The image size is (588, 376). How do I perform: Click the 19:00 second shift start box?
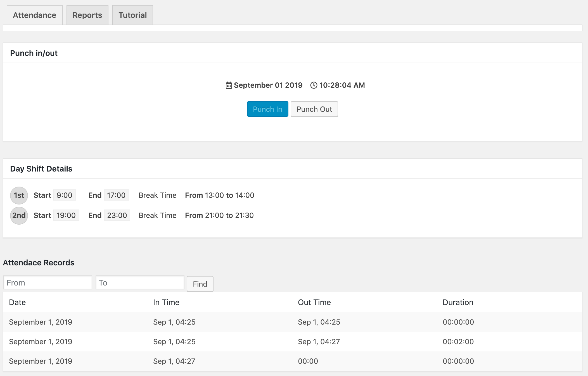pos(66,215)
